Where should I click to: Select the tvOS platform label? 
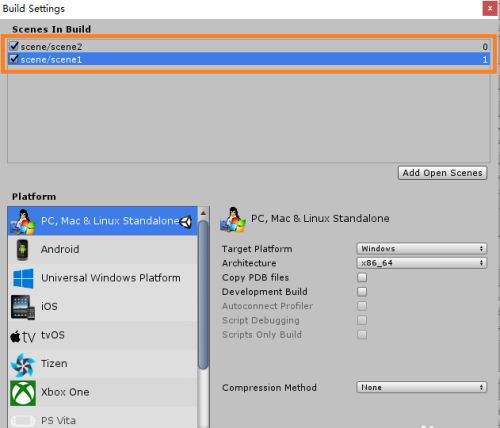tap(53, 335)
